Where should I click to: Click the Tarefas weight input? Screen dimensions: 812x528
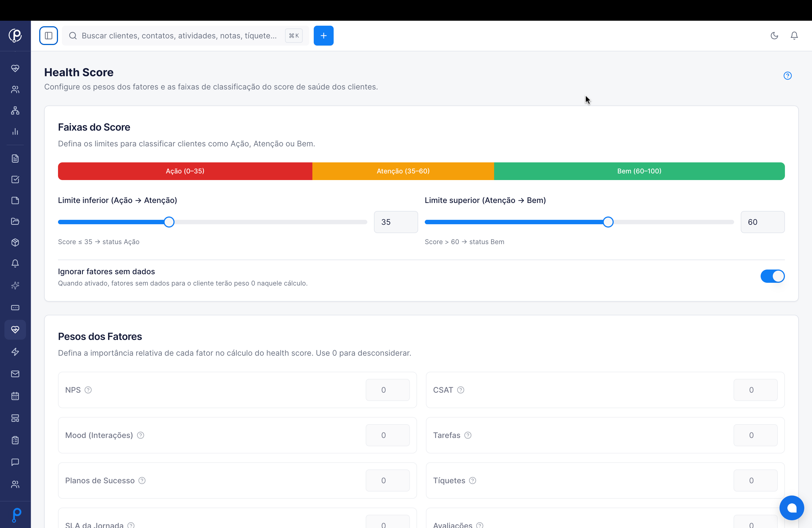coord(755,435)
